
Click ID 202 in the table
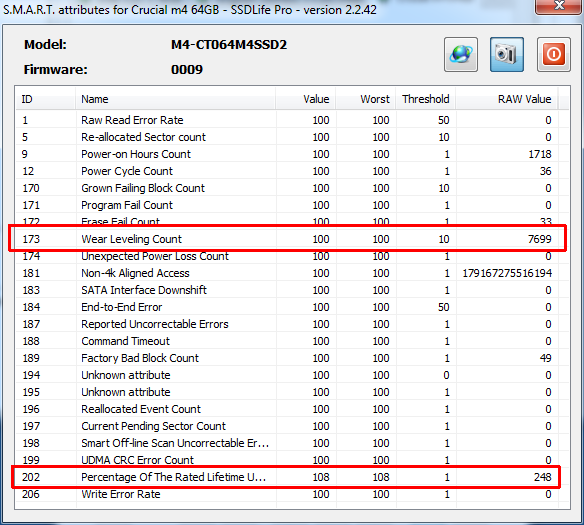[x=31, y=477]
